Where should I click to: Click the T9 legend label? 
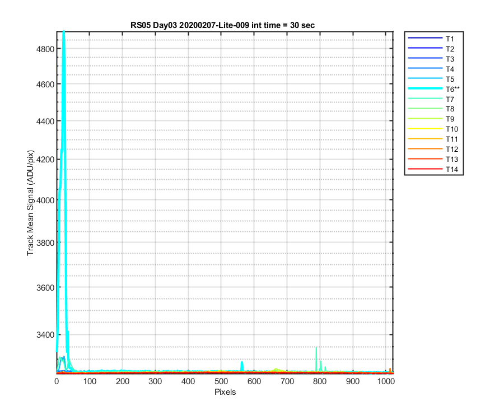(450, 119)
